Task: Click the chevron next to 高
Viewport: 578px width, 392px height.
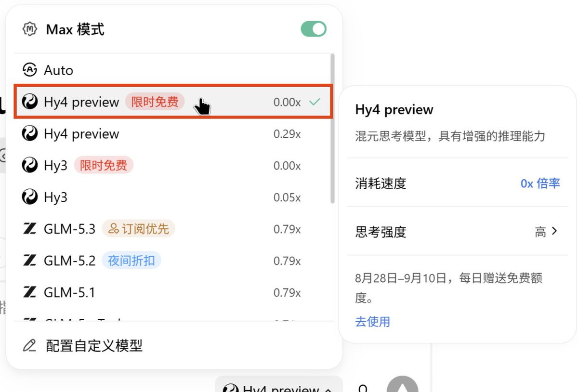Action: pyautogui.click(x=554, y=232)
